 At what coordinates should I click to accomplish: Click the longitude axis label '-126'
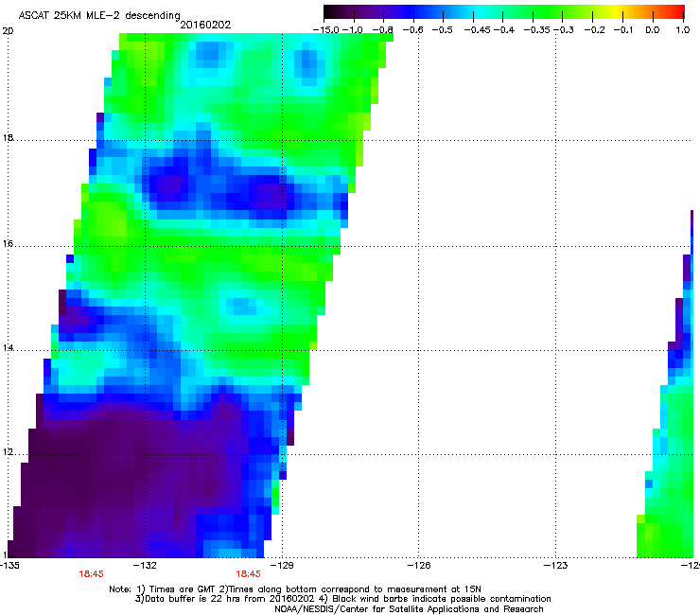(x=419, y=566)
